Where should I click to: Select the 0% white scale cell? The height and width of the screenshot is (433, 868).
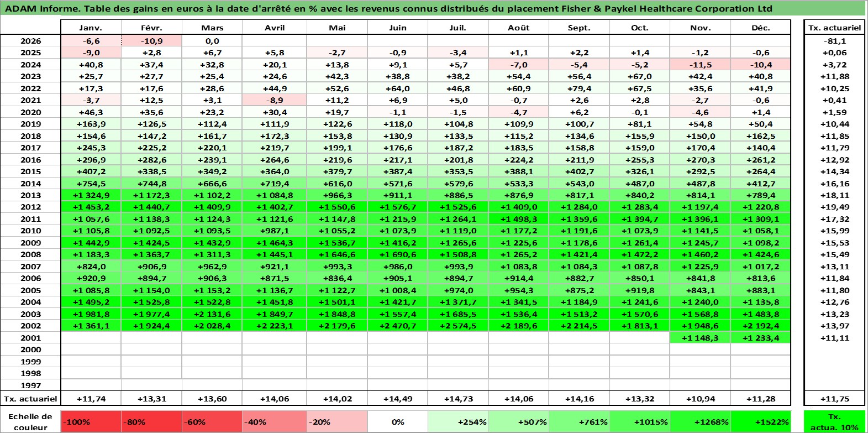click(x=397, y=421)
